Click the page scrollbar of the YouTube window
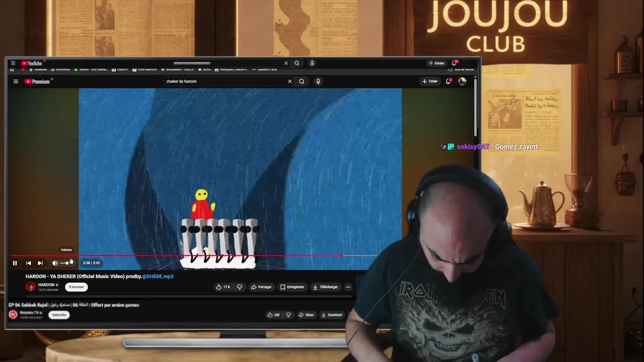Image resolution: width=644 pixels, height=362 pixels. [x=475, y=108]
